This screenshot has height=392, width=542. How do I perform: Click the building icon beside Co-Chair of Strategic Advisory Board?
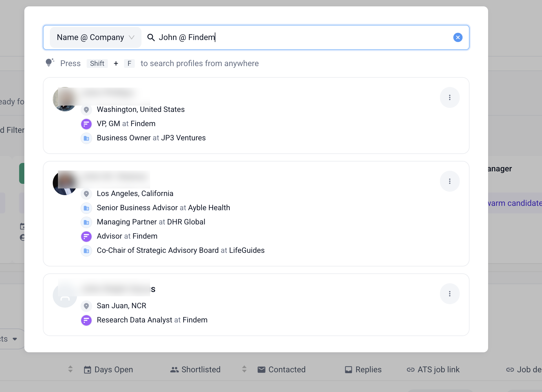coord(86,251)
